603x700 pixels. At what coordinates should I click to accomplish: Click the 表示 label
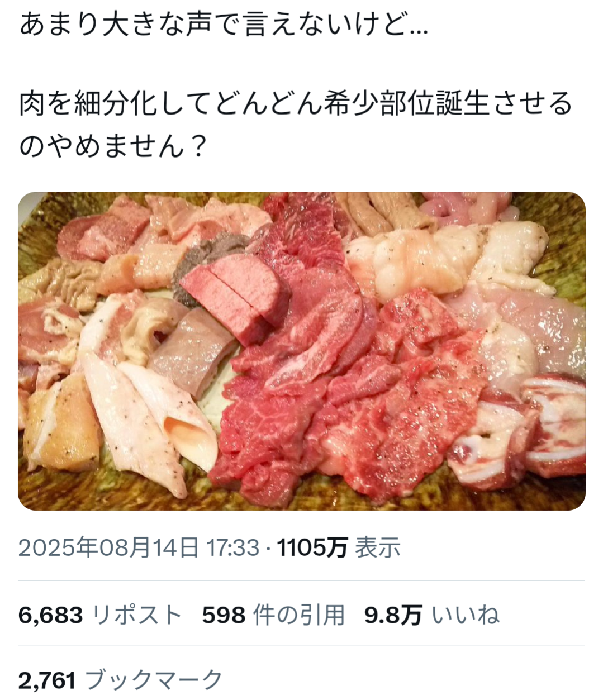(x=378, y=547)
